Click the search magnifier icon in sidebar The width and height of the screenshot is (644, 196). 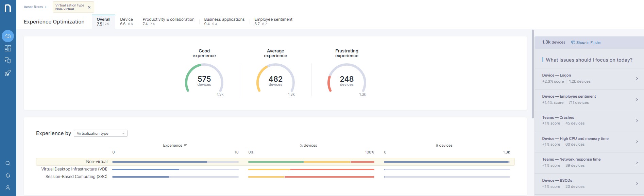8,163
